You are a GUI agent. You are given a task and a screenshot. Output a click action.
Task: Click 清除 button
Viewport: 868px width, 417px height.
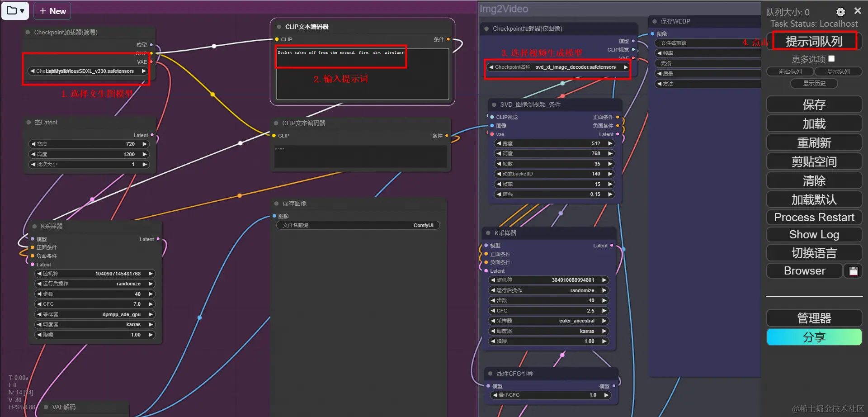tap(814, 181)
